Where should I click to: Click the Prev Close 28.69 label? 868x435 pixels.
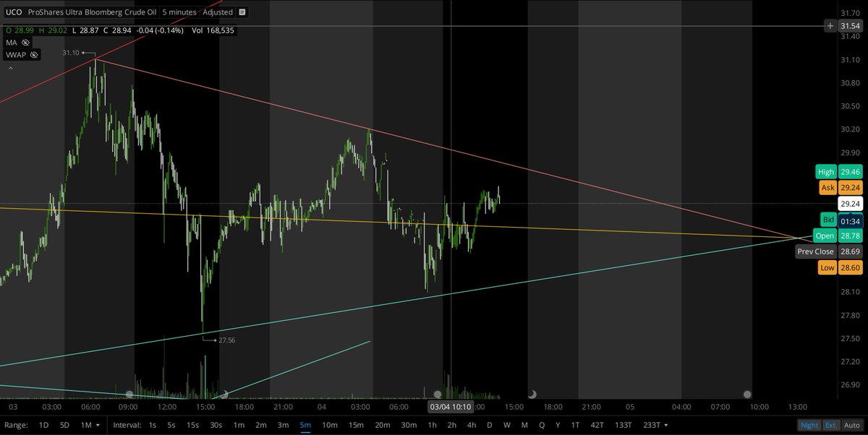[x=827, y=251]
